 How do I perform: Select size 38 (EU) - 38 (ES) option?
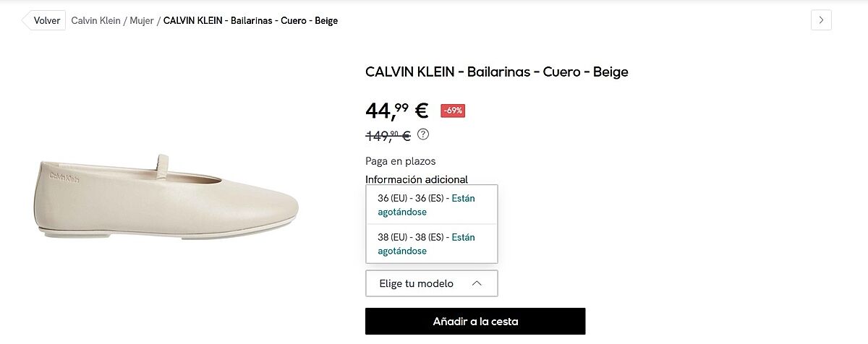[431, 244]
